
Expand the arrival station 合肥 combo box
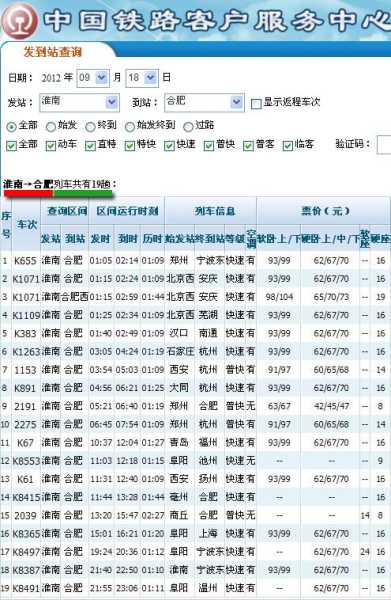(204, 102)
